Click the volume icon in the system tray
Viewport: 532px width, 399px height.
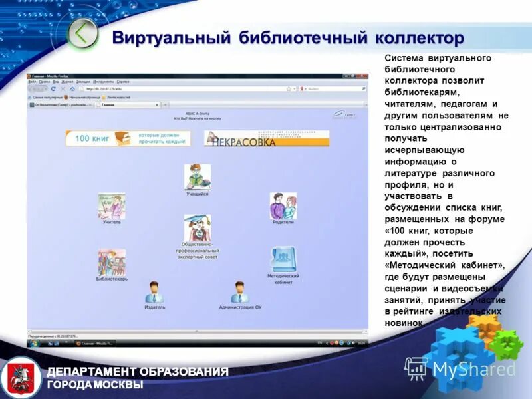click(x=353, y=342)
